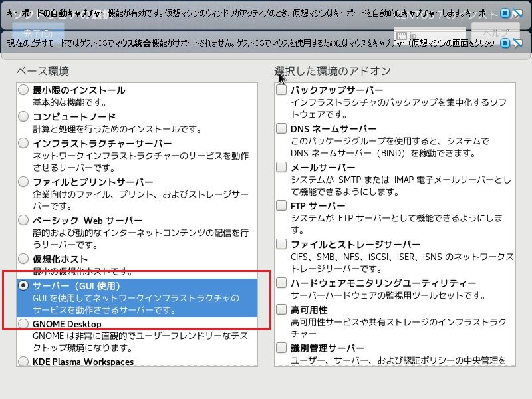This screenshot has height=399, width=532.
Task: Check the DNS ネームサーバー option
Action: (x=281, y=128)
